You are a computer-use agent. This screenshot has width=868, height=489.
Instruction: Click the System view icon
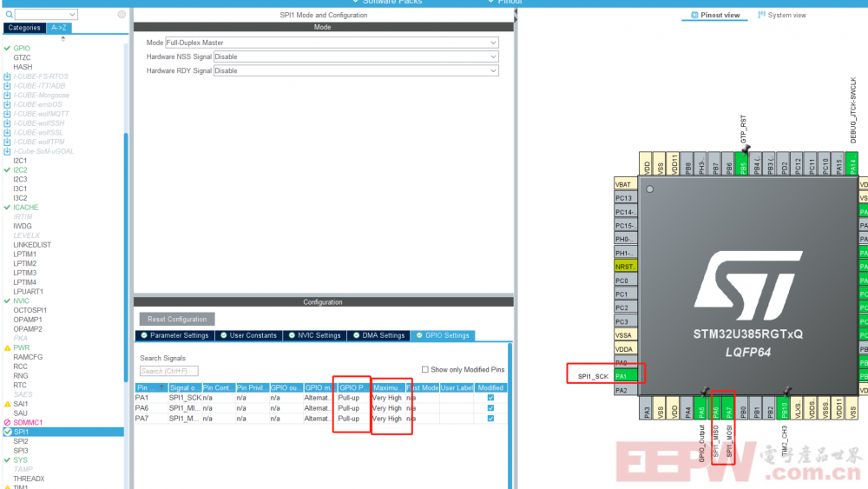pos(762,15)
